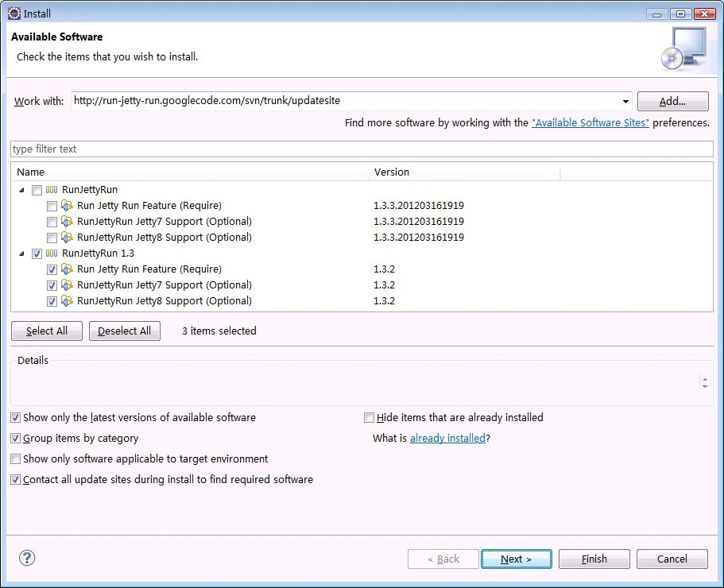Uncheck RunJettyRun Jetty7 Support under RunJettyRun 1.3
Screen dimensions: 724x588
coord(52,284)
